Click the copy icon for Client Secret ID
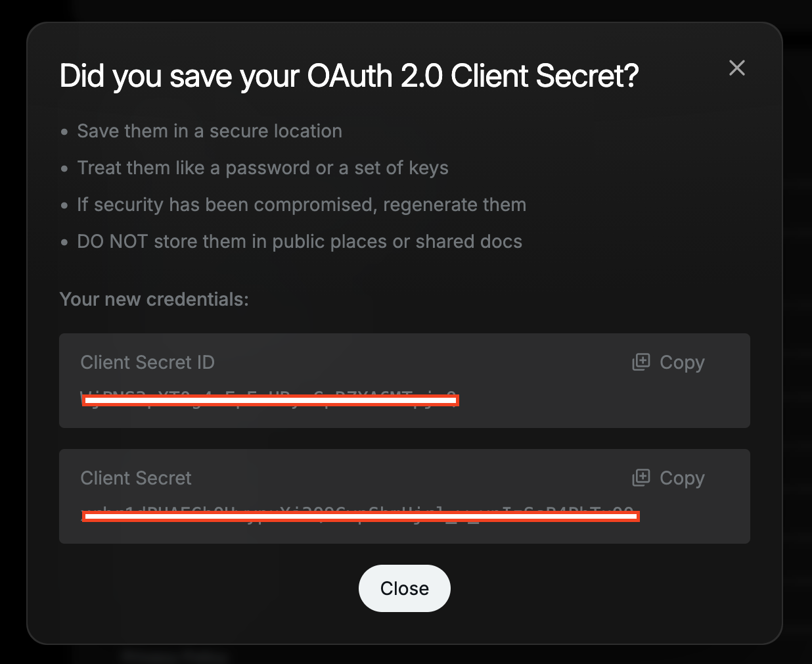The height and width of the screenshot is (664, 812). click(641, 362)
